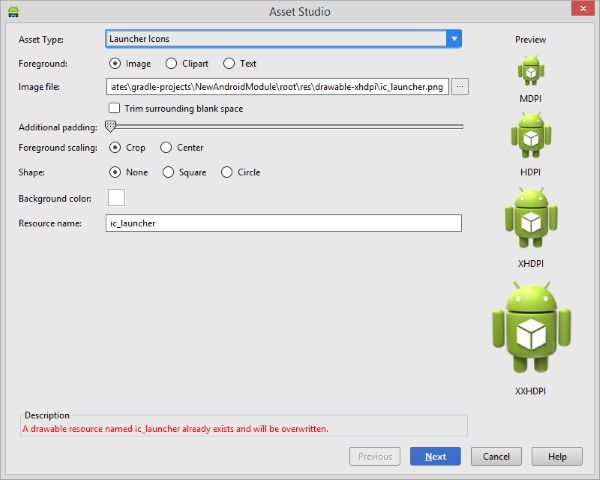Viewport: 600px width, 480px height.
Task: Browse for image file with ellipsis button
Action: click(460, 87)
